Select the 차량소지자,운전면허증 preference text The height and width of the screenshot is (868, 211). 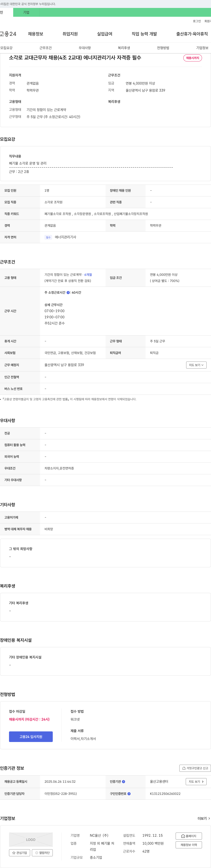[x=59, y=468]
